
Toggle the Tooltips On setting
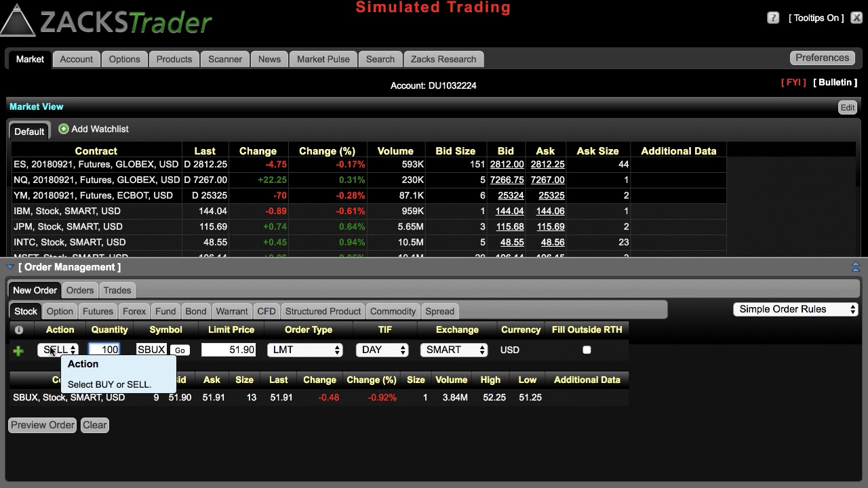(816, 18)
